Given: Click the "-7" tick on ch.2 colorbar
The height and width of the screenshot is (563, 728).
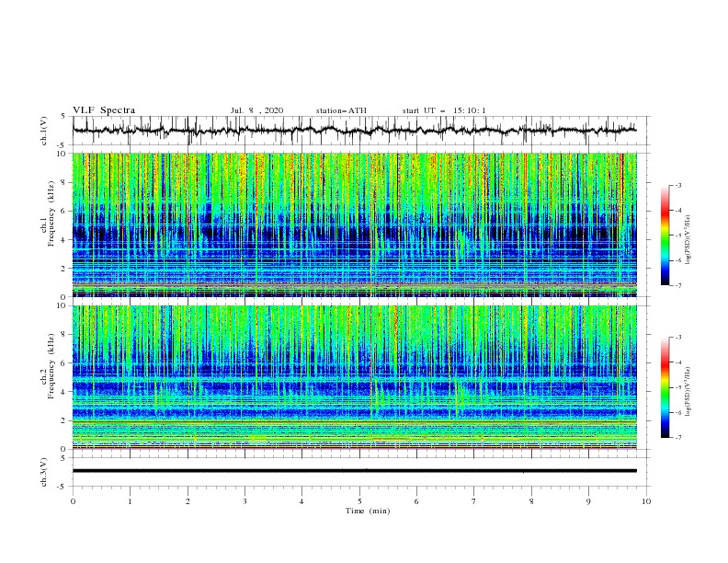Looking at the screenshot, I should tap(678, 437).
